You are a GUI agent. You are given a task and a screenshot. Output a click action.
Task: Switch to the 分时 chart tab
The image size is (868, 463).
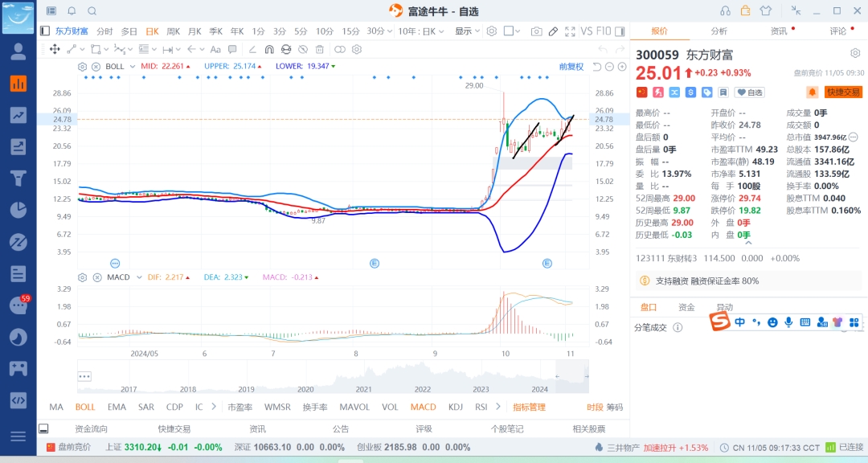coord(104,31)
